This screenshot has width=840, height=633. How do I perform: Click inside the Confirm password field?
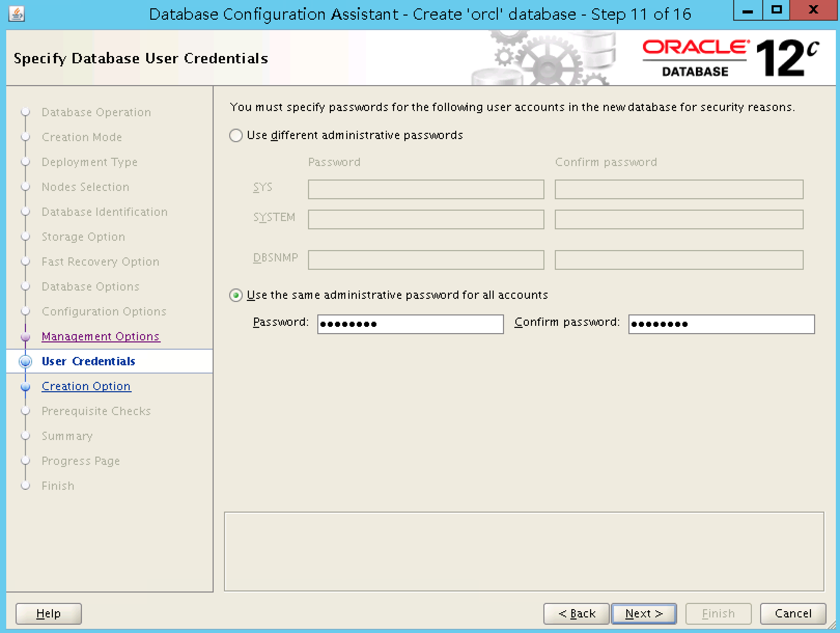coord(721,324)
